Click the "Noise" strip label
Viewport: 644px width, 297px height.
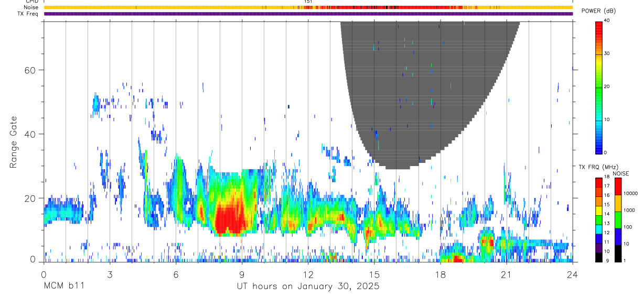[31, 7]
